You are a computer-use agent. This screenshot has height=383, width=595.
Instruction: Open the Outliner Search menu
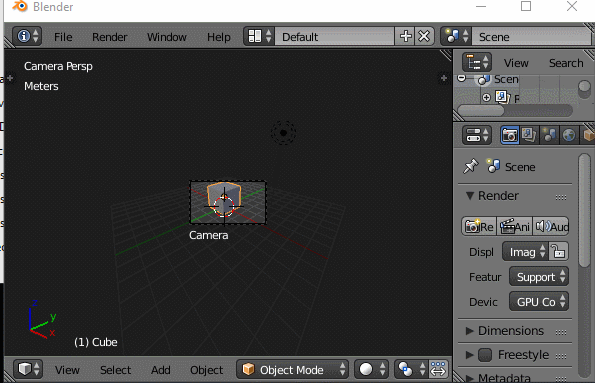pyautogui.click(x=566, y=63)
